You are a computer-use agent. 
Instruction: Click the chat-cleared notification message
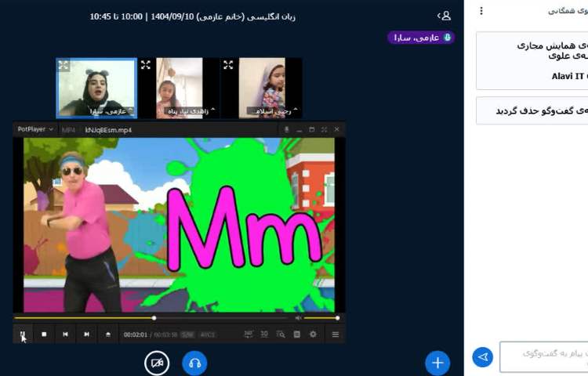click(532, 111)
